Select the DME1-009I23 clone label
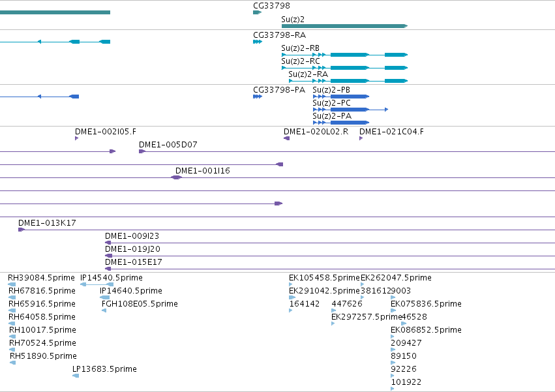Screen dimensions: 555x392 (132, 236)
